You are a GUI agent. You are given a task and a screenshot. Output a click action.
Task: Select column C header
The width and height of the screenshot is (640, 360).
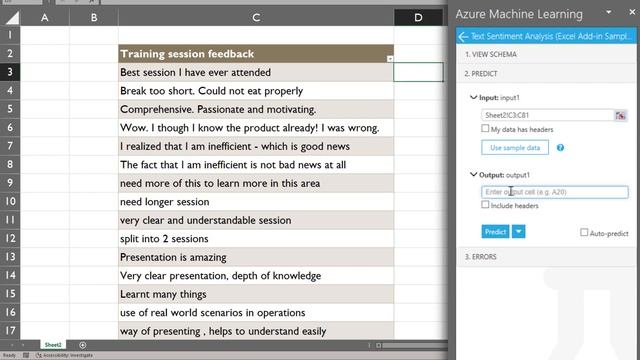[256, 18]
